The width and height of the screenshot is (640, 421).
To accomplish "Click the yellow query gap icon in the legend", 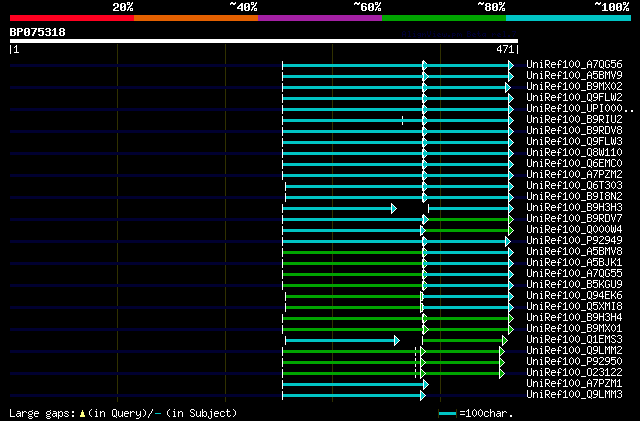I will tap(82, 414).
